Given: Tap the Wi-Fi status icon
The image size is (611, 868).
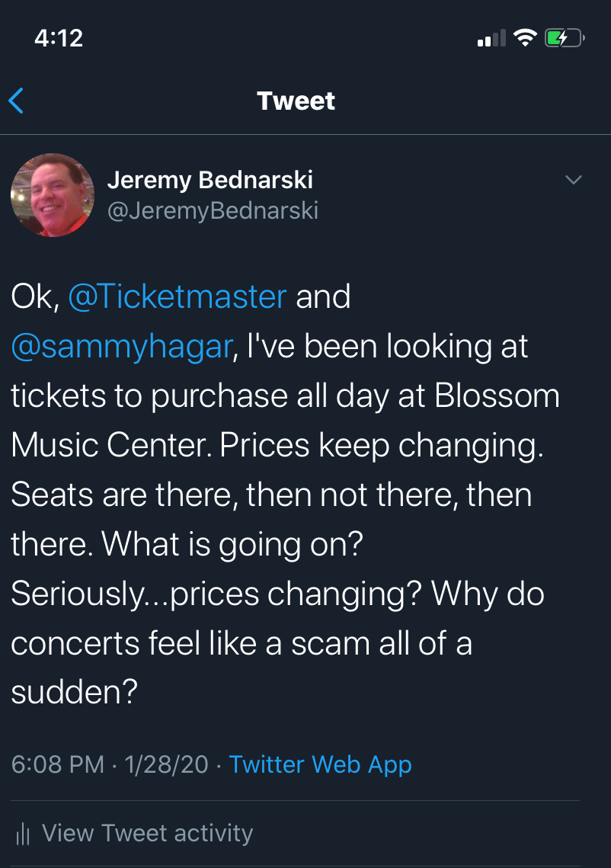Looking at the screenshot, I should click(x=525, y=37).
